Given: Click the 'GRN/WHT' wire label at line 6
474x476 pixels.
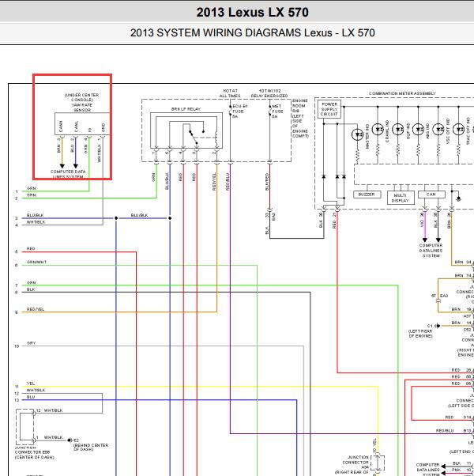Looking at the screenshot, I should pos(36,262).
